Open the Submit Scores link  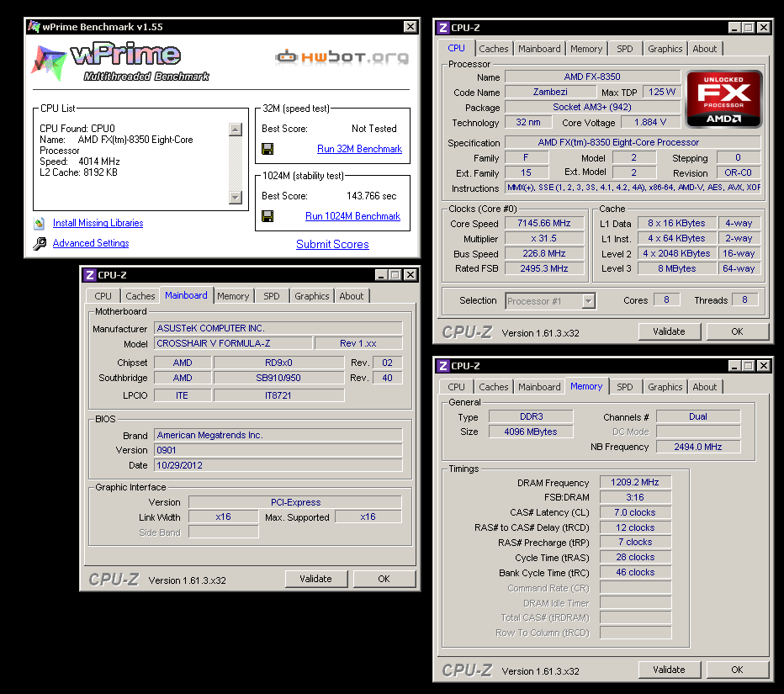[332, 245]
